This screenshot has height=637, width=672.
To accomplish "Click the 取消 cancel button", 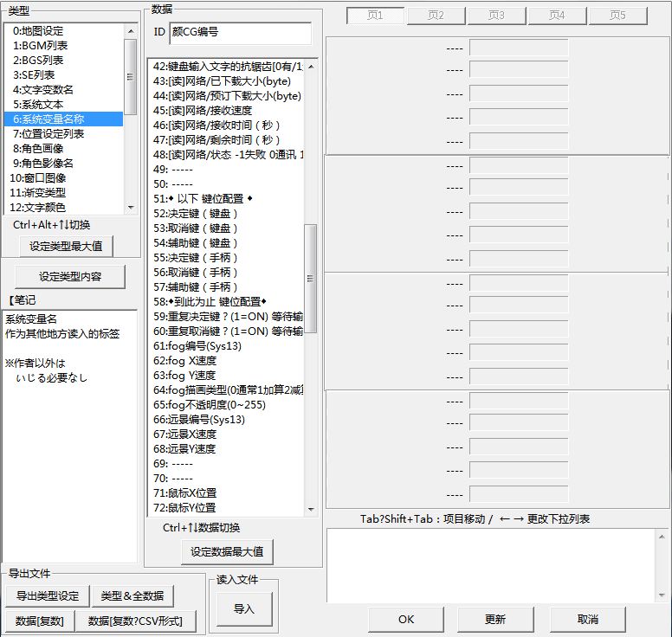I will pyautogui.click(x=588, y=620).
